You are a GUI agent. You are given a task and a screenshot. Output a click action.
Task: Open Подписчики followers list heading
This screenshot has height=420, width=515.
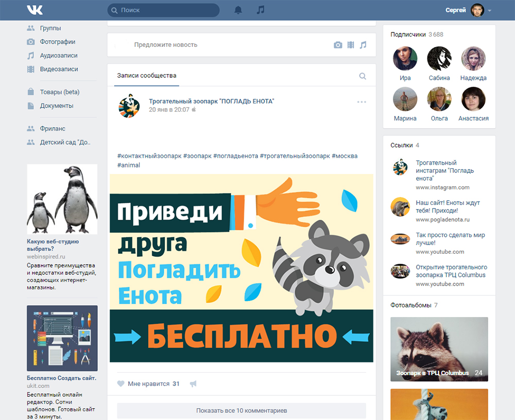coord(408,34)
